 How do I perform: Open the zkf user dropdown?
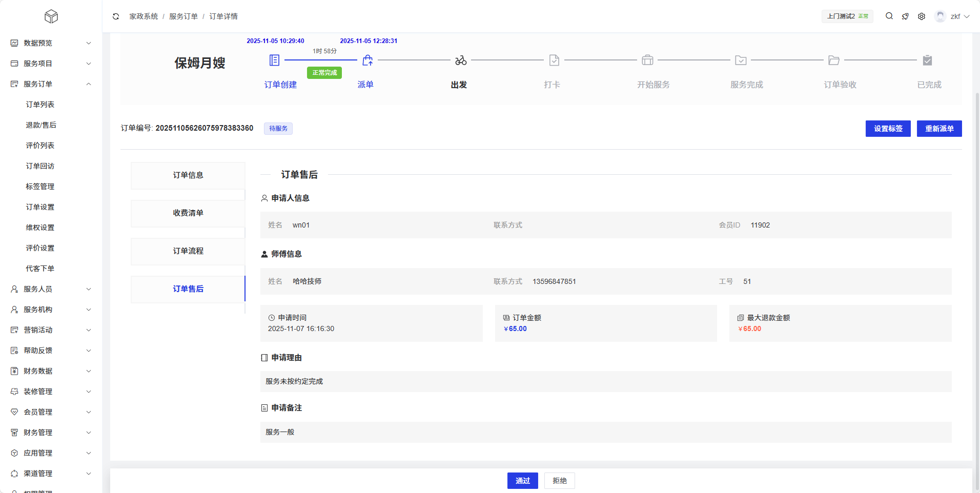[x=954, y=16]
